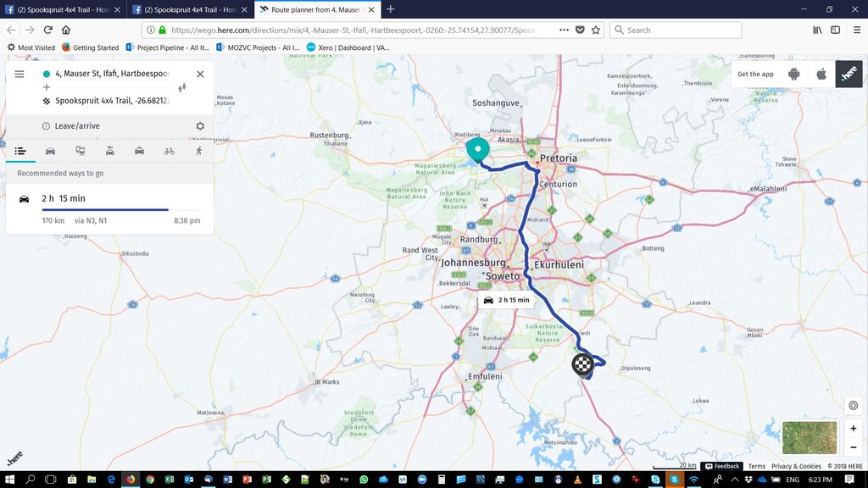
Task: Show hidden system tray icons
Action: 735,480
